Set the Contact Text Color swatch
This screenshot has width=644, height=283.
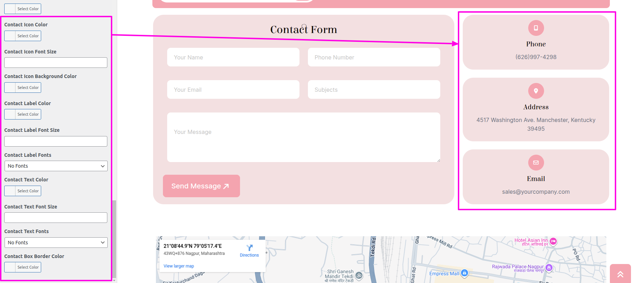click(23, 191)
